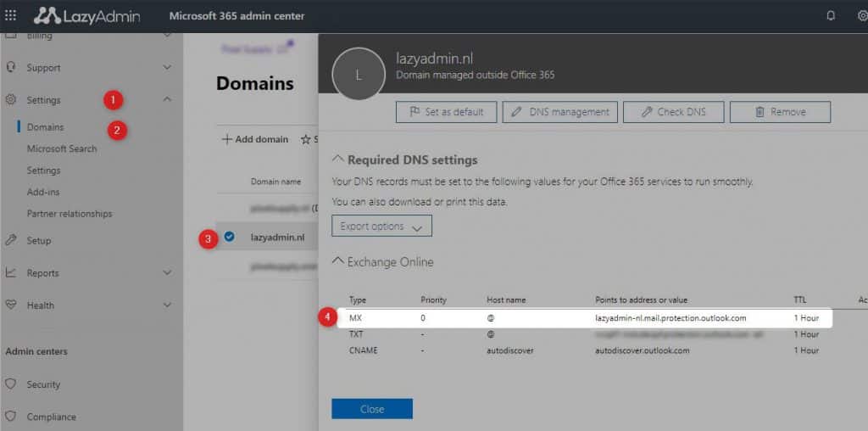
Task: Click the Remove domain button
Action: click(780, 112)
